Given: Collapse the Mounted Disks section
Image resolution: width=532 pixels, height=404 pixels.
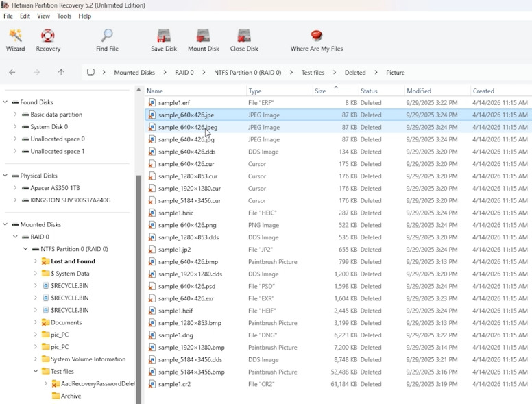Looking at the screenshot, I should tap(5, 224).
